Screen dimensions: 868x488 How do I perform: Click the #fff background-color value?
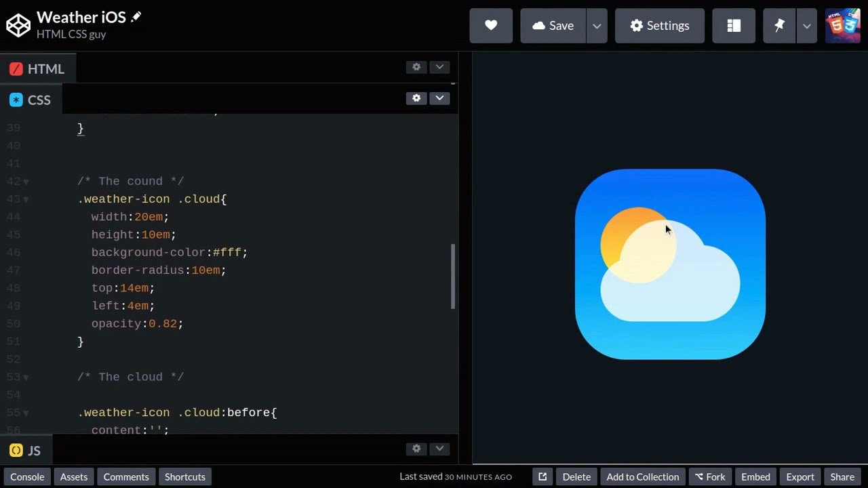click(x=226, y=252)
